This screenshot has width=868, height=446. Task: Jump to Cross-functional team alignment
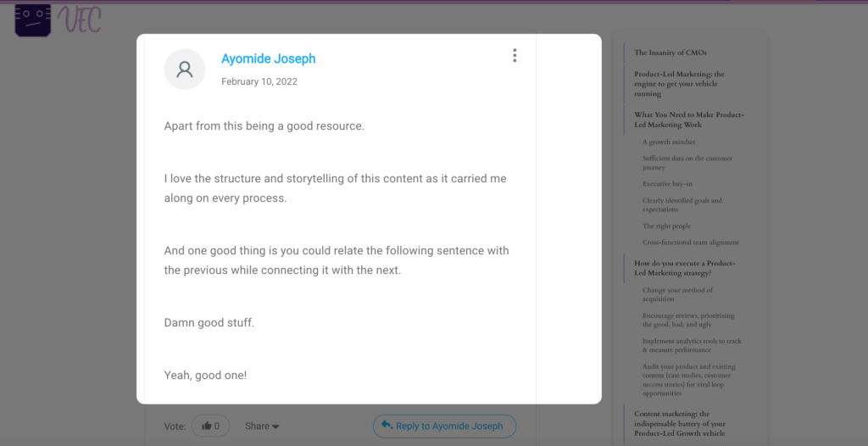[690, 243]
